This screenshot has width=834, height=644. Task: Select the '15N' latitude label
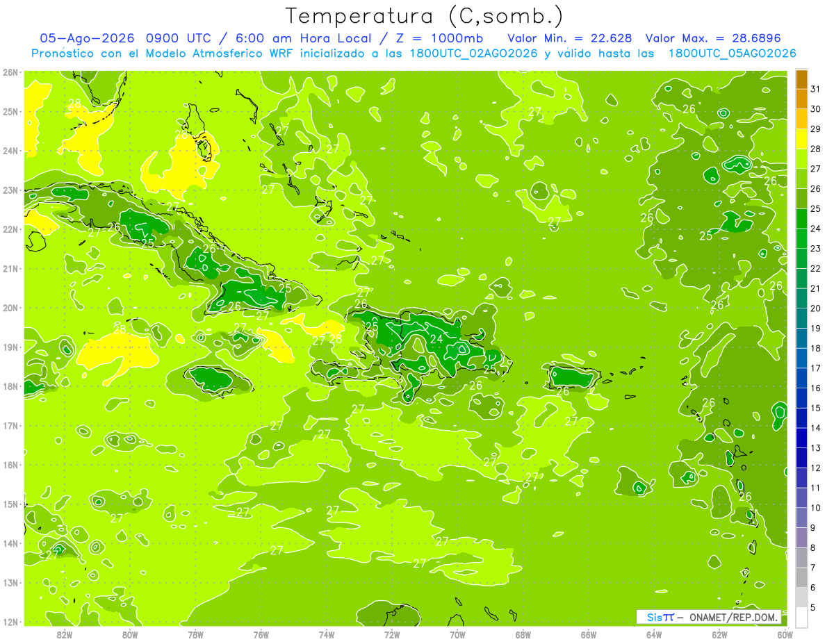[10, 504]
